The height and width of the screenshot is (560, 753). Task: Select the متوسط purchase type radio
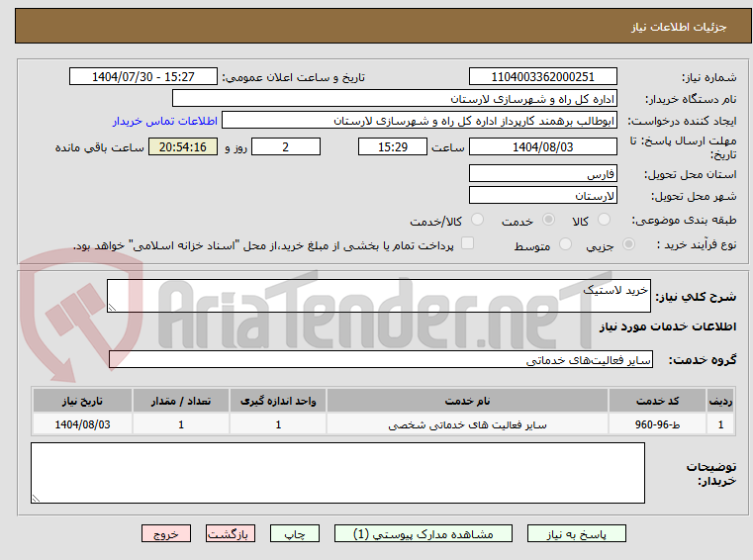565,244
